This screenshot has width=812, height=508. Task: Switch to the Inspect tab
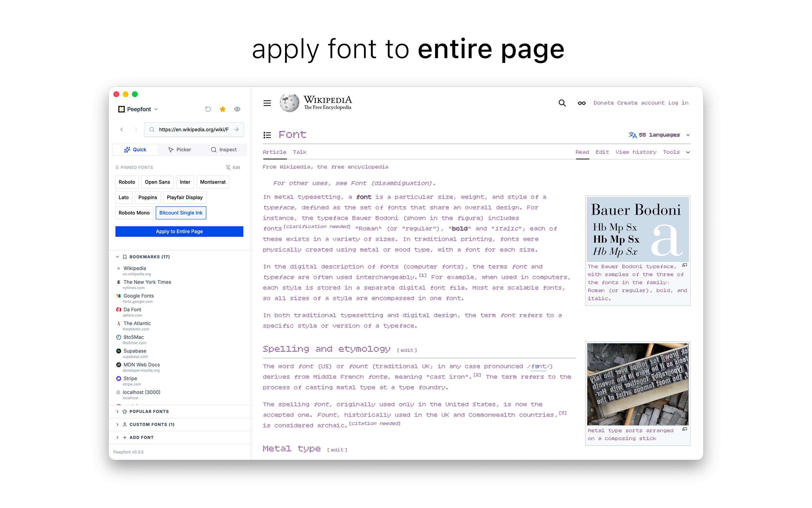(x=224, y=150)
